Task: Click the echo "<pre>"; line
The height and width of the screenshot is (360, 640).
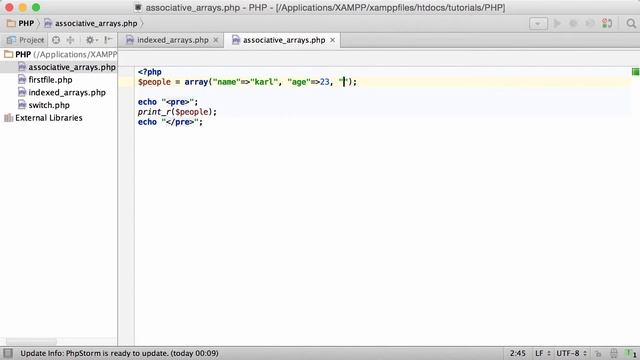Action: pyautogui.click(x=168, y=102)
